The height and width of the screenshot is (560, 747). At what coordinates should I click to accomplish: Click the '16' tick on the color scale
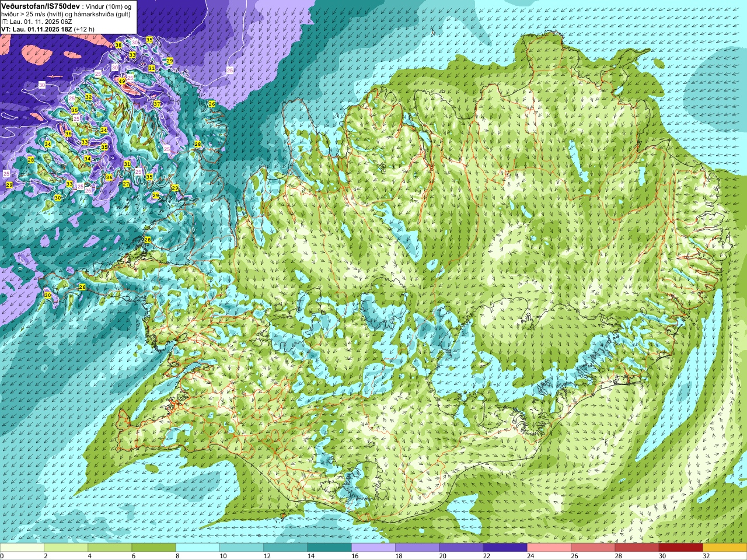(355, 556)
